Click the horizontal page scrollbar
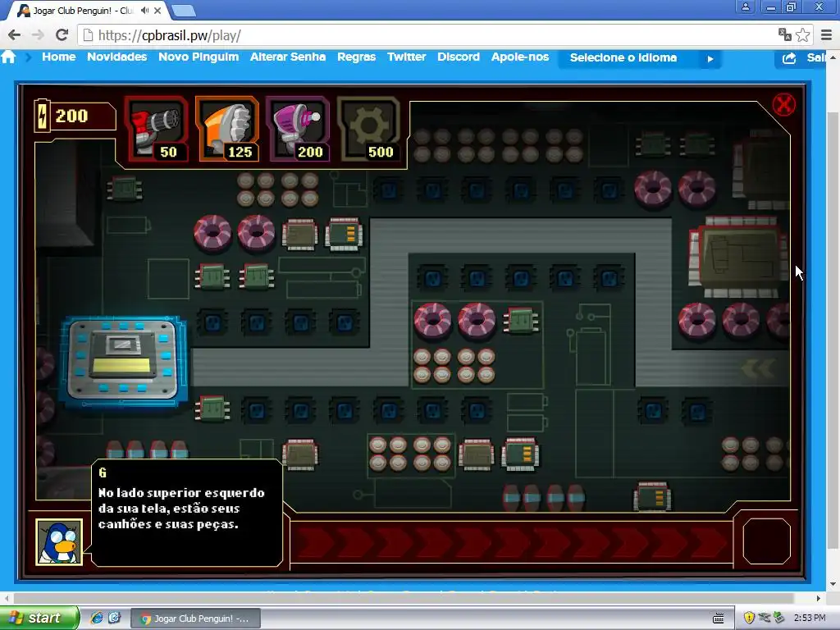 (x=404, y=598)
